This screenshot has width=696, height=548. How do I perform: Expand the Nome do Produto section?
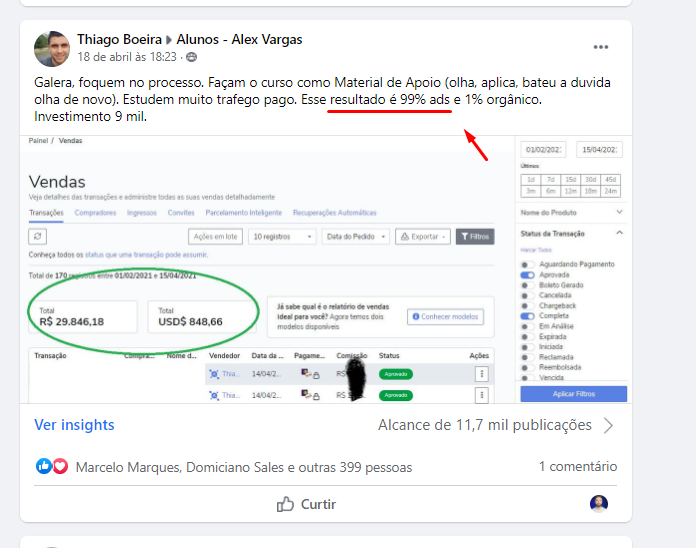[x=572, y=212]
